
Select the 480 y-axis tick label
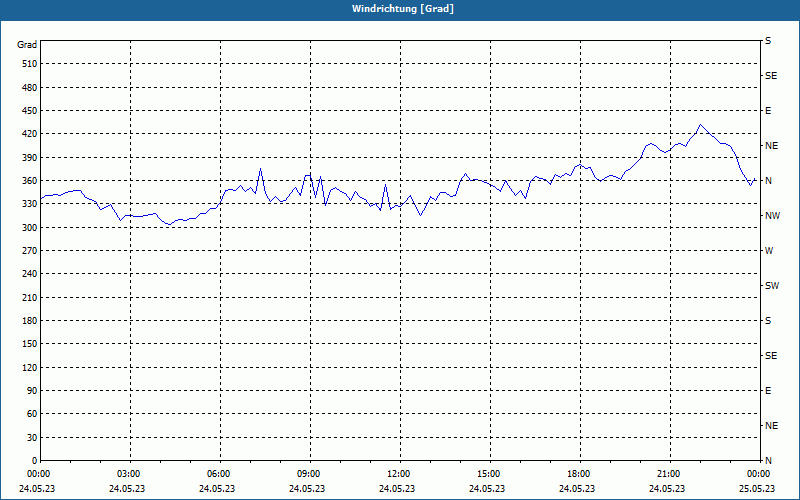(x=30, y=88)
